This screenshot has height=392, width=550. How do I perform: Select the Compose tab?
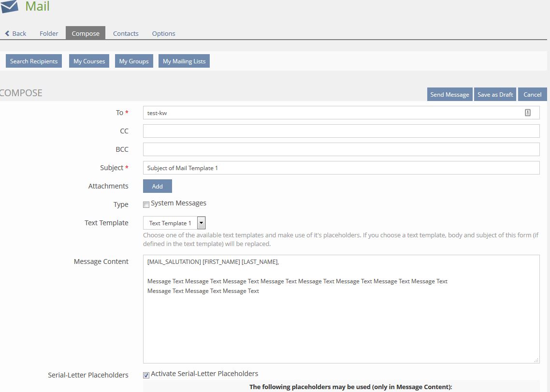coord(86,33)
